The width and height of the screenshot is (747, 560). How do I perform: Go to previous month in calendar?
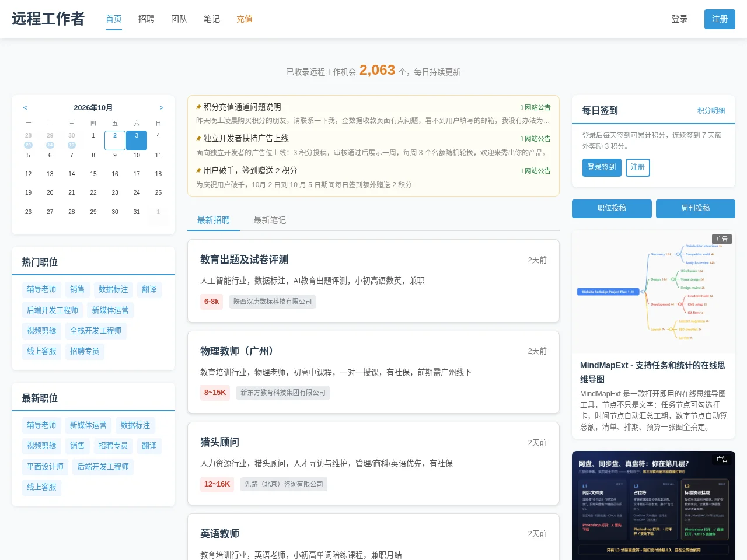pyautogui.click(x=25, y=108)
